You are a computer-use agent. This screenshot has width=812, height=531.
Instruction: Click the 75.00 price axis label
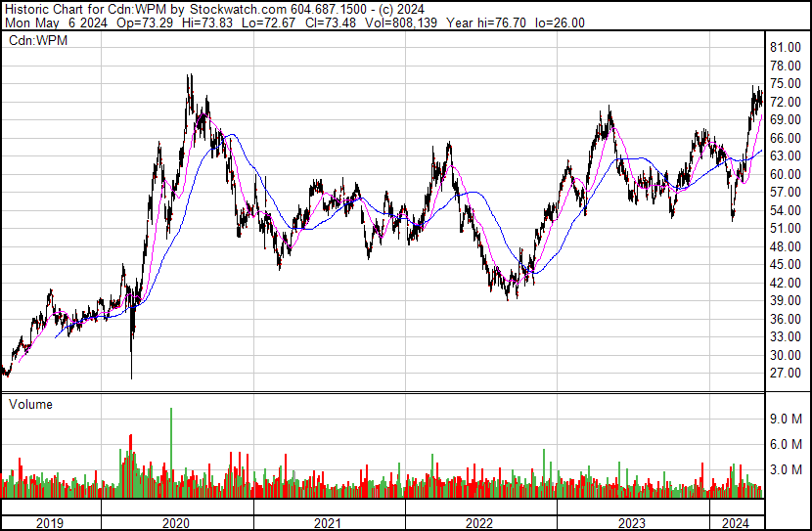point(786,84)
